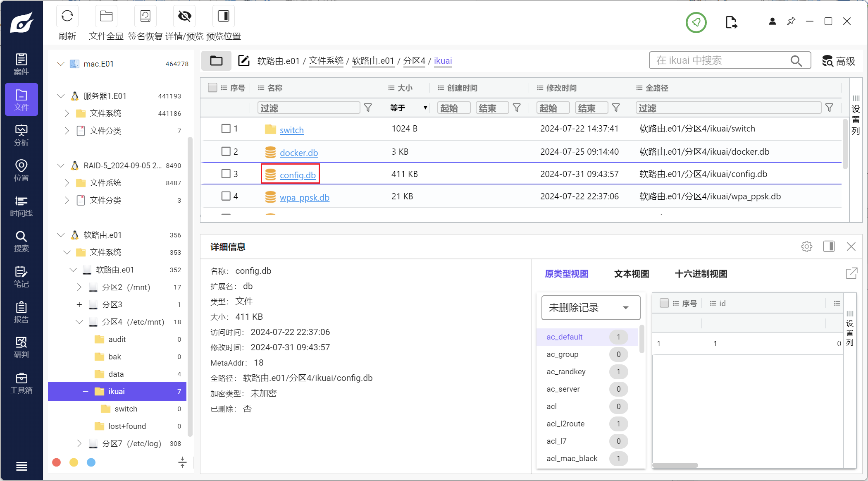The height and width of the screenshot is (481, 868).
Task: Select the acl_l2route table entry
Action: click(x=587, y=424)
